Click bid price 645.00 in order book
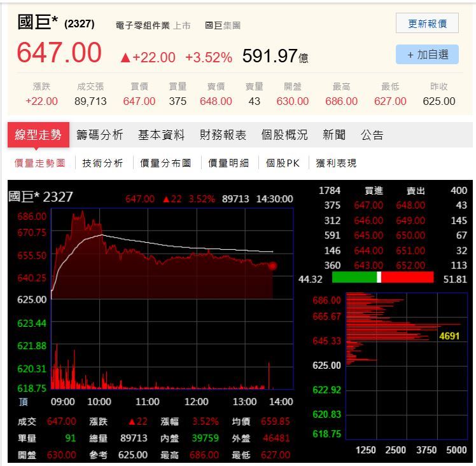This screenshot has width=476, height=466. pos(368,235)
